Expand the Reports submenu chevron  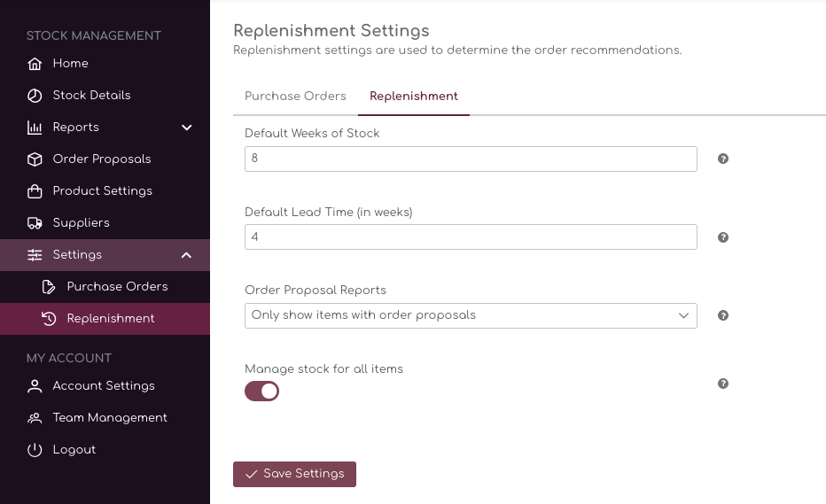tap(186, 128)
